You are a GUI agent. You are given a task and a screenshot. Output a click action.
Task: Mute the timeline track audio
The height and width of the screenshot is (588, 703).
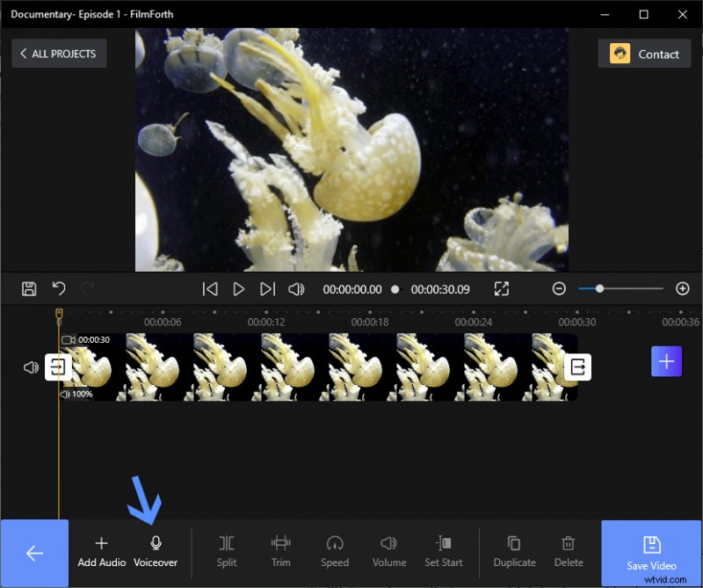coord(30,367)
